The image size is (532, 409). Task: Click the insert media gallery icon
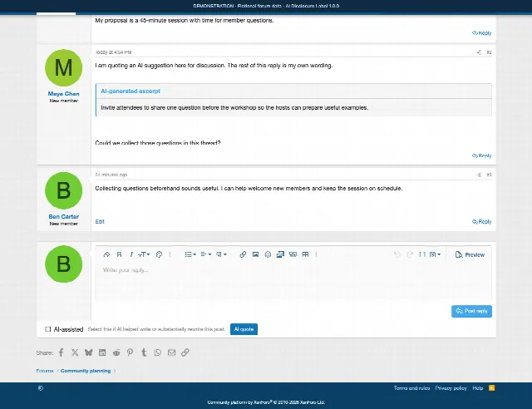[x=280, y=254]
